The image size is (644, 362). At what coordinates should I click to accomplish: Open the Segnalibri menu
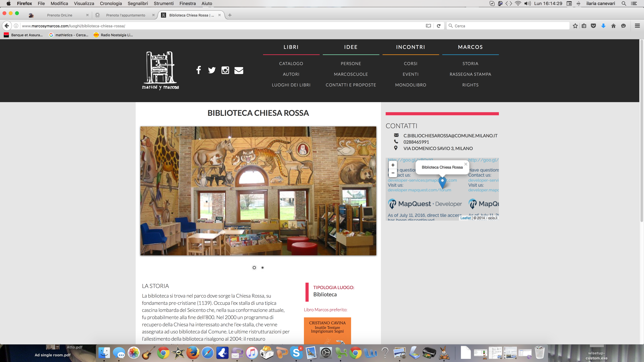(138, 3)
